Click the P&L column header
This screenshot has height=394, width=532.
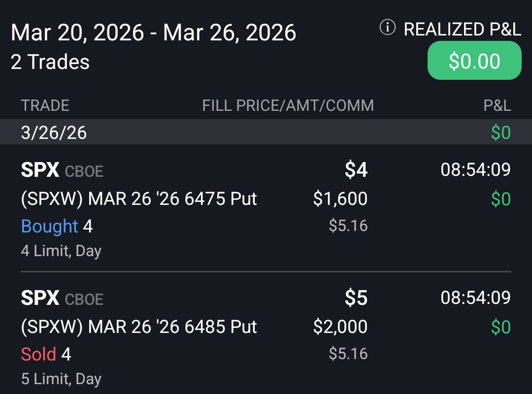point(497,105)
